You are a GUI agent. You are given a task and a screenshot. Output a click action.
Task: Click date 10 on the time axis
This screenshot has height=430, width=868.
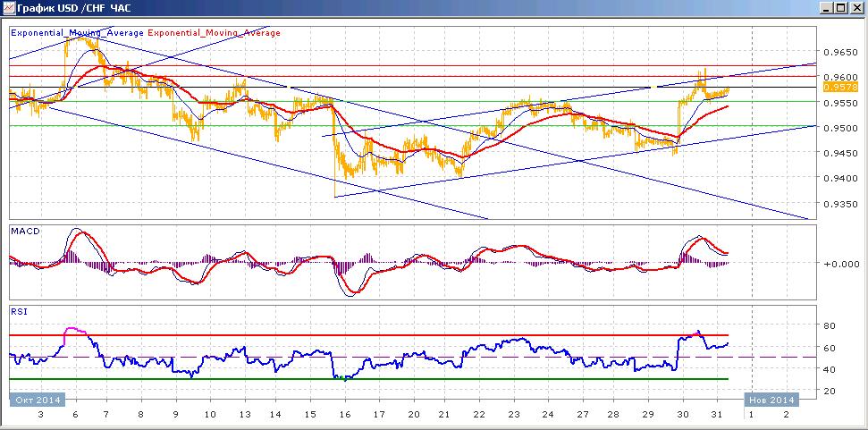click(x=209, y=414)
